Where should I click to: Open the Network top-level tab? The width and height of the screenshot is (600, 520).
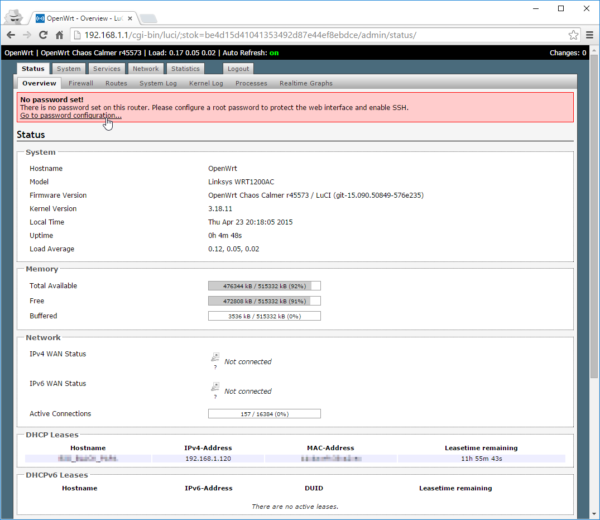pos(145,69)
